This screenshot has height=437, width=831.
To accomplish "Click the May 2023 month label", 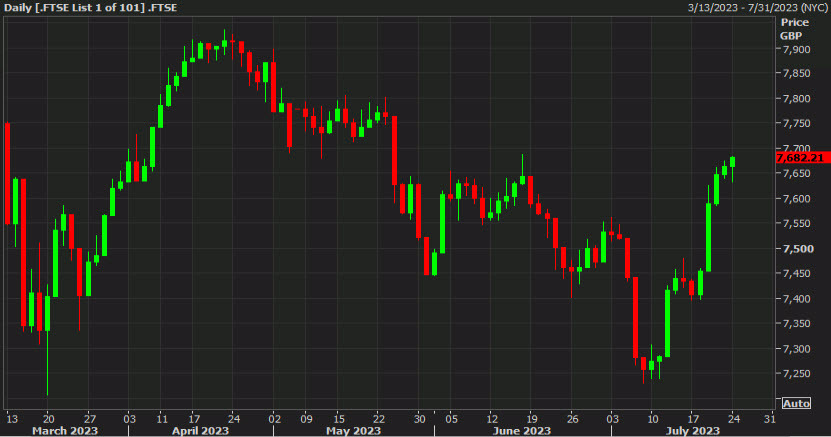I will click(353, 431).
